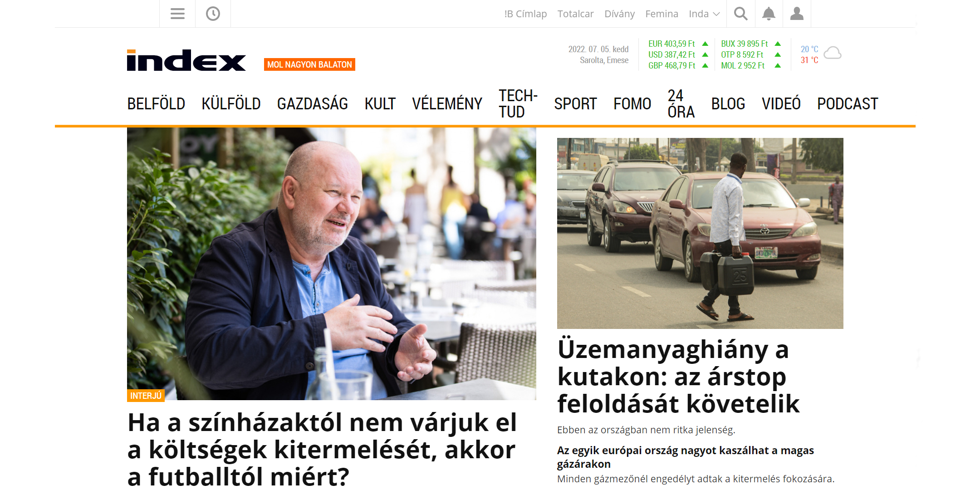
Task: Click the INTERJÚ orange tag
Action: (x=146, y=396)
